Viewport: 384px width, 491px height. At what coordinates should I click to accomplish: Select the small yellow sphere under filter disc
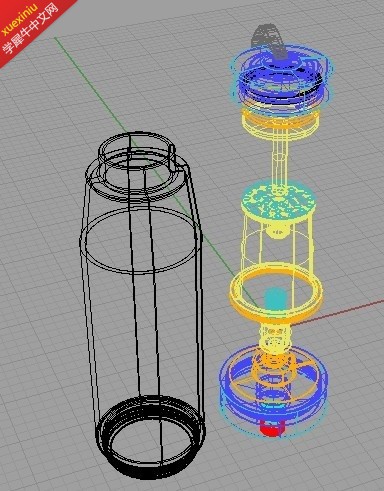click(x=277, y=231)
